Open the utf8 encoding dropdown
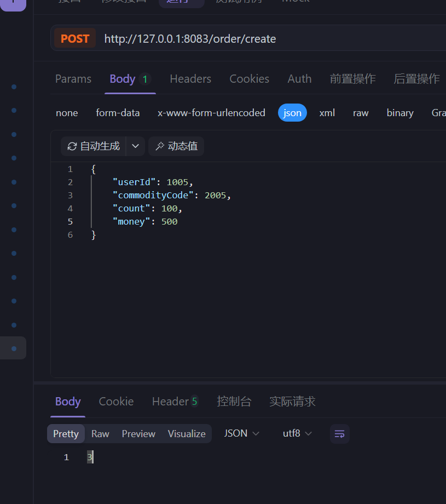Screen dimensions: 446x504 297,433
